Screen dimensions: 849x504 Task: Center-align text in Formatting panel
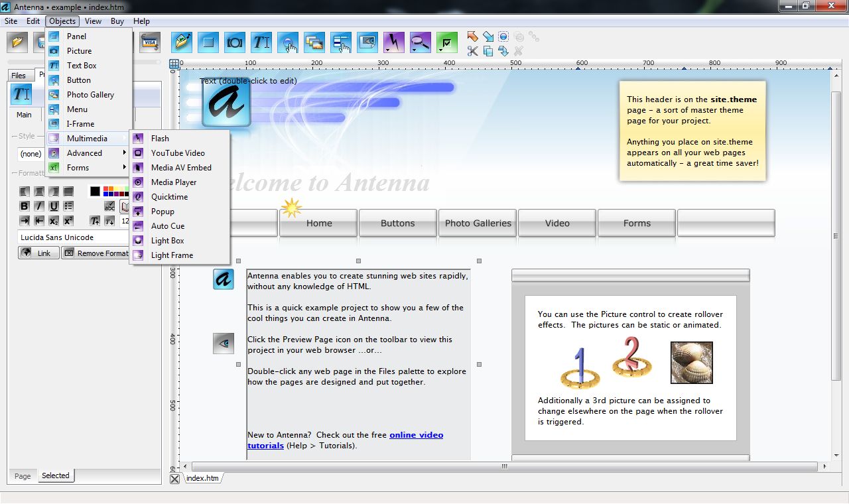39,192
